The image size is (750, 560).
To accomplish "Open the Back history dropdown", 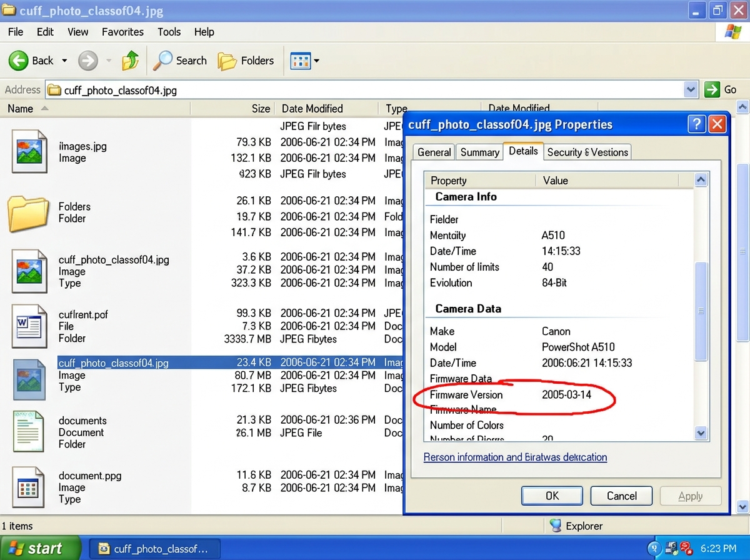I will [x=64, y=61].
